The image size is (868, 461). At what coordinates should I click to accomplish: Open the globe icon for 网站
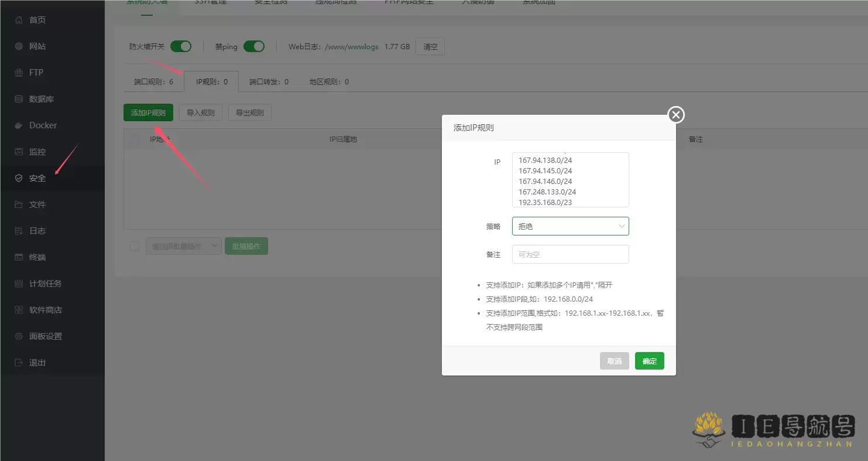19,46
